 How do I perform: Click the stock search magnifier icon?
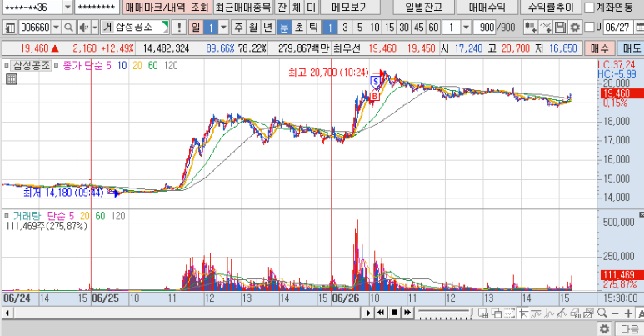click(68, 28)
